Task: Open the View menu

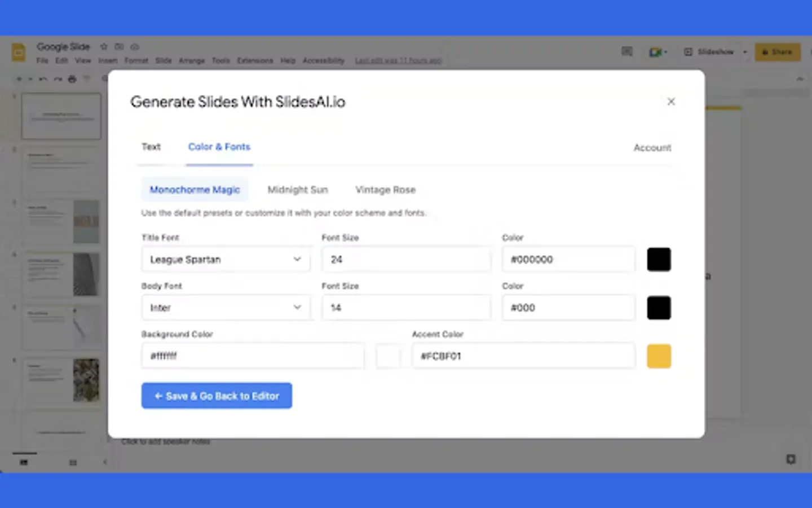Action: coord(83,60)
